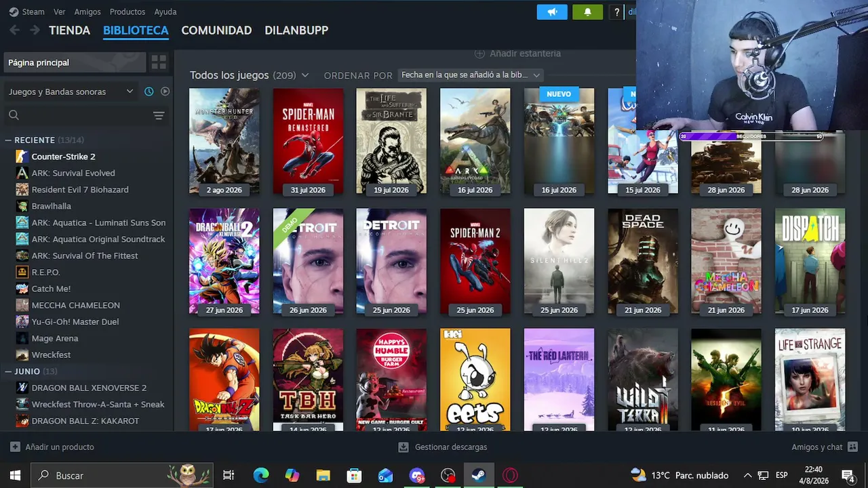Open the Productos menu

(127, 12)
